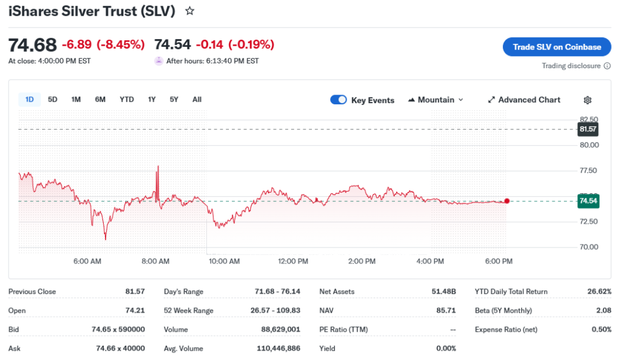Image resolution: width=625 pixels, height=364 pixels.
Task: Click the 74.54 green price label
Action: [588, 201]
